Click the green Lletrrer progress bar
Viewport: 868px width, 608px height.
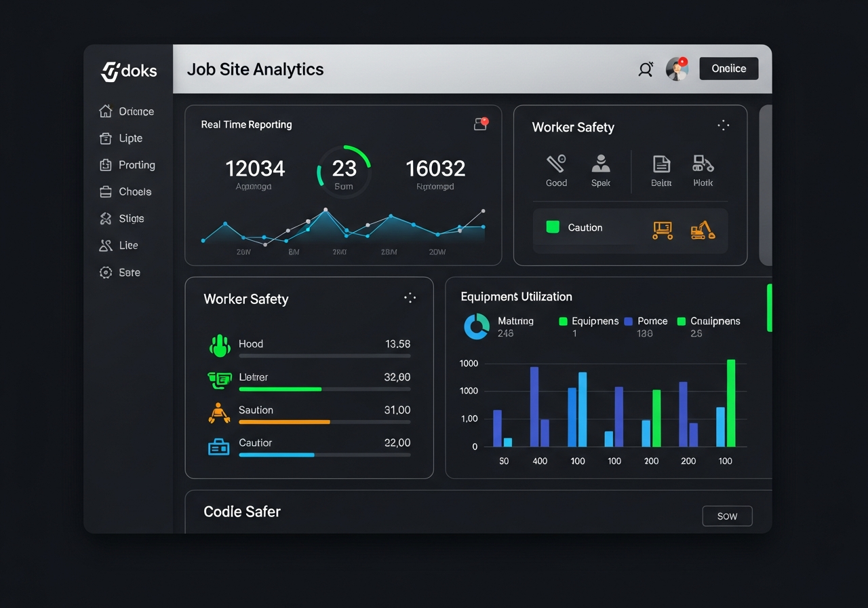280,389
